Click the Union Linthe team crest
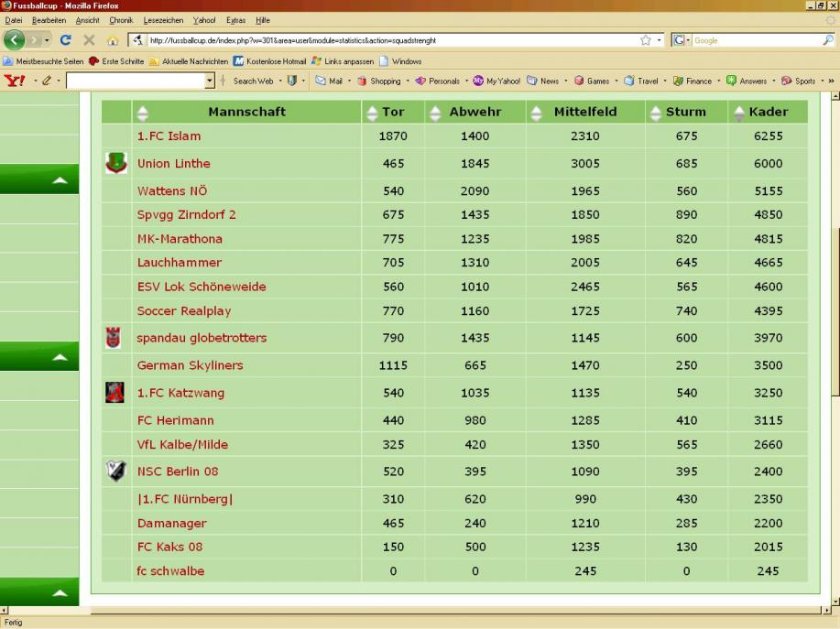Image resolution: width=840 pixels, height=629 pixels. click(x=115, y=164)
